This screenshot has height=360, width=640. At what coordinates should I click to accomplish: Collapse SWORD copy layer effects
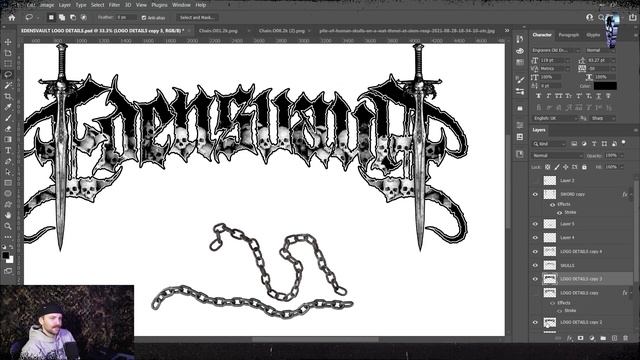point(631,195)
